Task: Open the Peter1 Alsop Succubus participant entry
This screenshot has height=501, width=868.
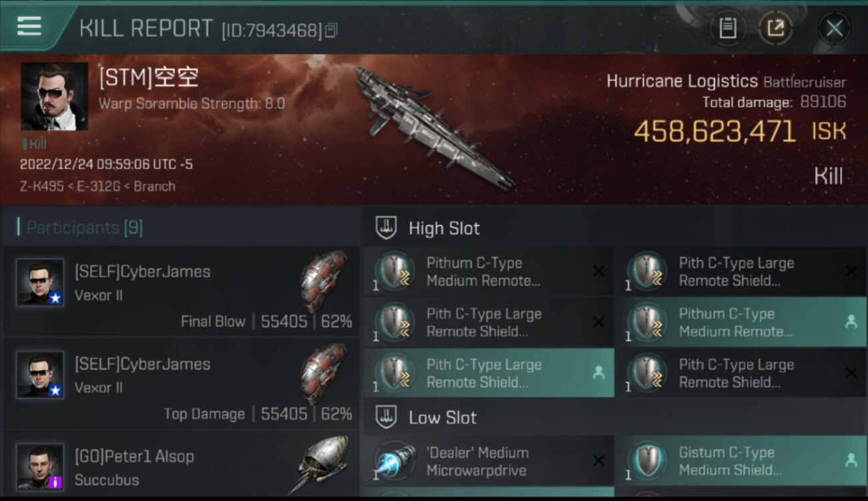Action: point(181,465)
